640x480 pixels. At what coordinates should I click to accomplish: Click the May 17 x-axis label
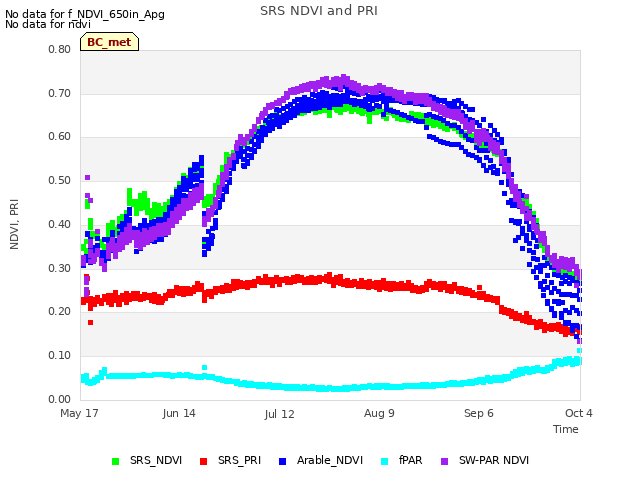79,413
